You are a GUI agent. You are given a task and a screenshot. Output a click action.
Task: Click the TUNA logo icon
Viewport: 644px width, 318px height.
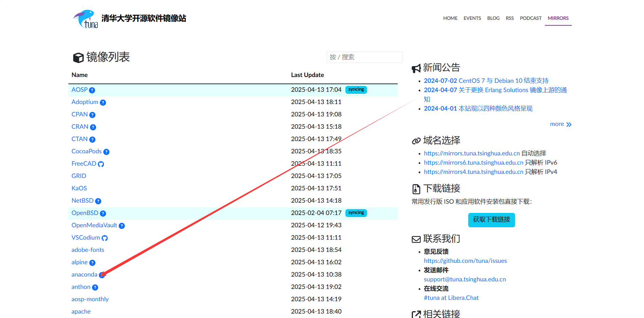(x=86, y=19)
